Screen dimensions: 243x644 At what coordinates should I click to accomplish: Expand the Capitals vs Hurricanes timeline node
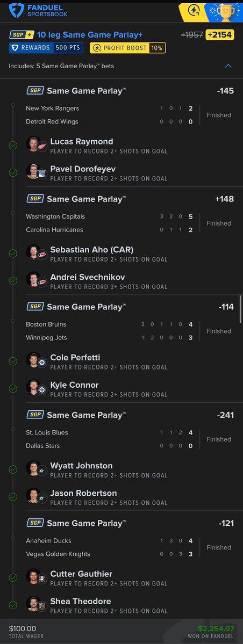pyautogui.click(x=13, y=214)
